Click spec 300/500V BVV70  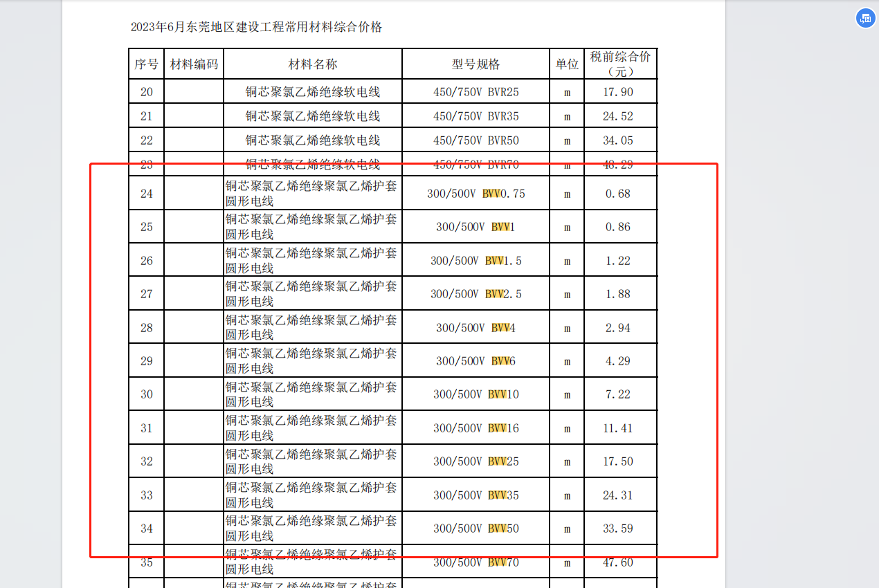[475, 562]
